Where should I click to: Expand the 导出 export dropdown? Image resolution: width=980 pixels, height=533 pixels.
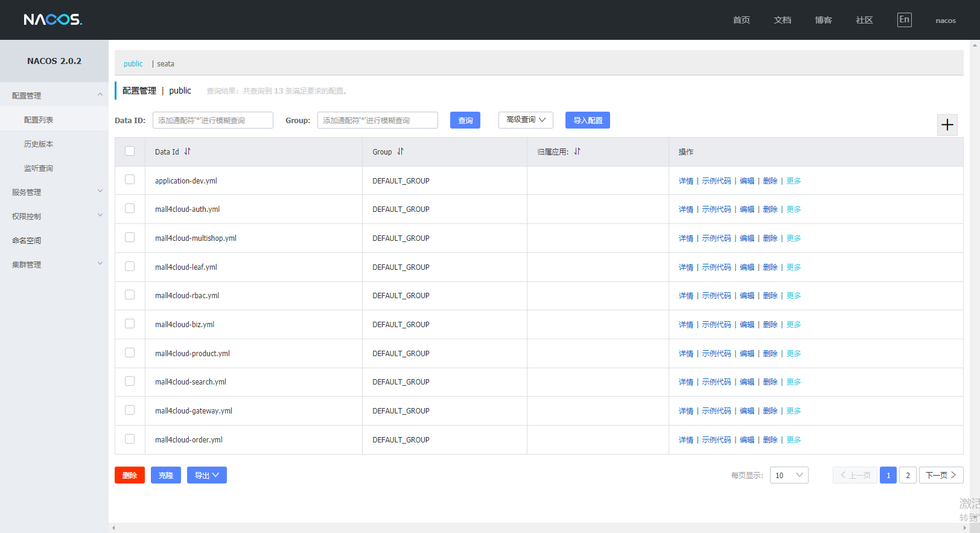tap(207, 475)
